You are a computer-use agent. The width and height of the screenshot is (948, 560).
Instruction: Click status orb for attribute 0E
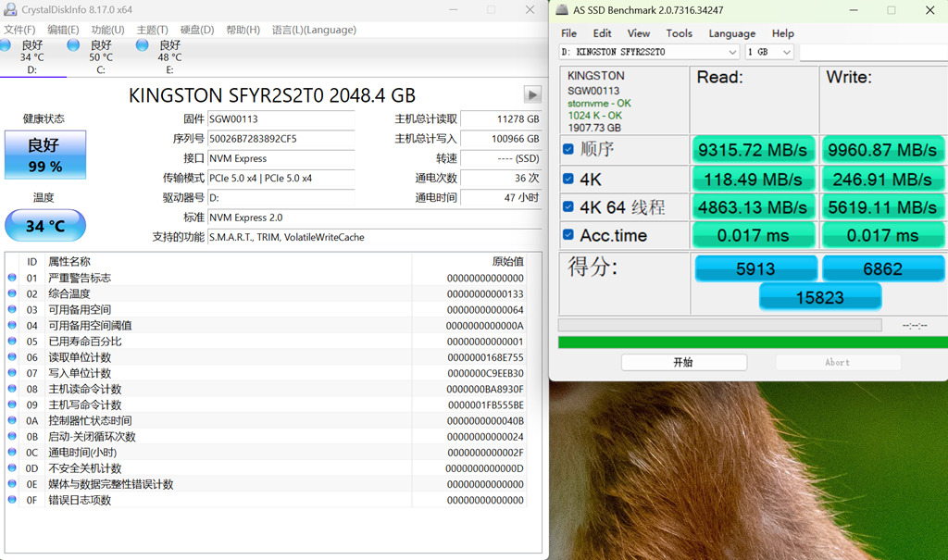pos(12,484)
